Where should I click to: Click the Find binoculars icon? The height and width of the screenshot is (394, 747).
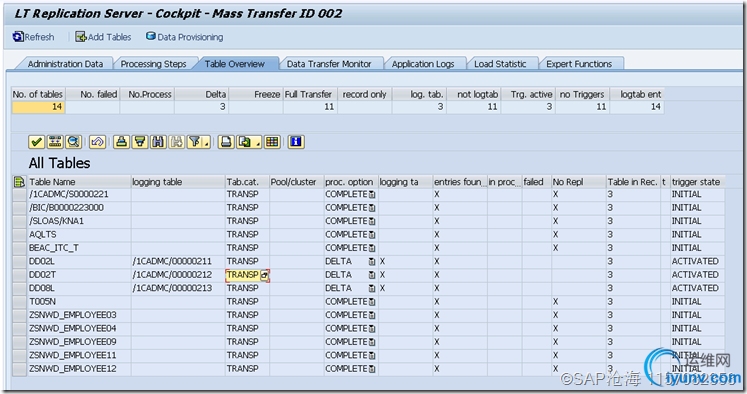point(158,142)
